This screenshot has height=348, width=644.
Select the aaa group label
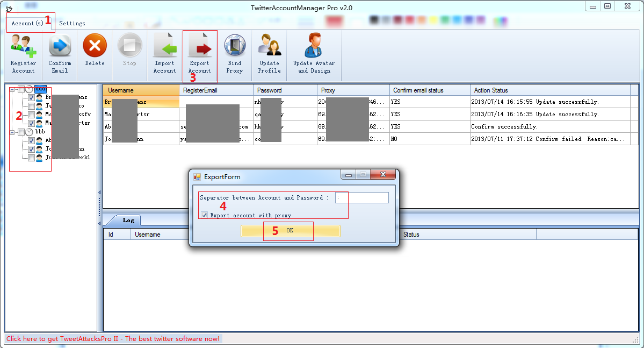click(x=40, y=89)
